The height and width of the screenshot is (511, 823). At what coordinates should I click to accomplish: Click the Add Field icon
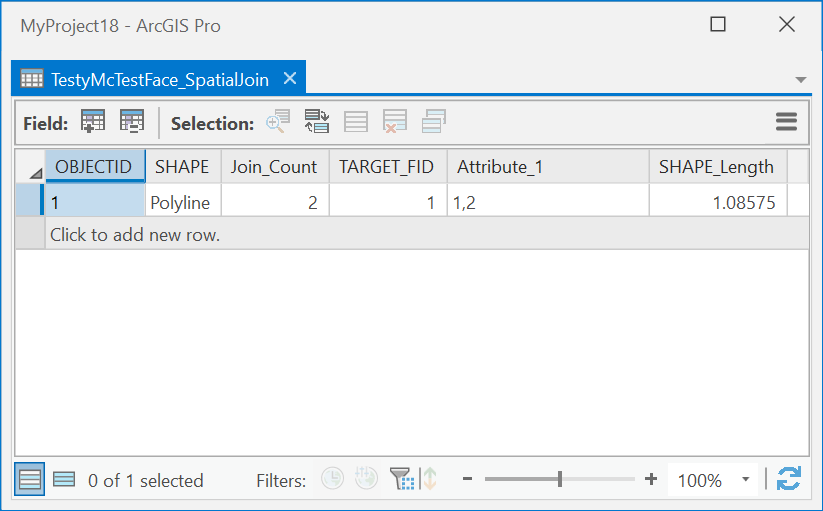(93, 122)
